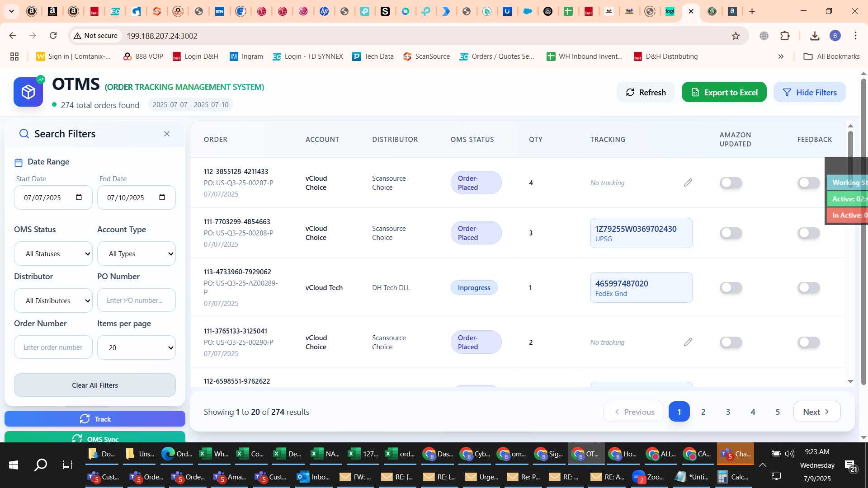Open Chrome profile B avatar

(x=835, y=36)
